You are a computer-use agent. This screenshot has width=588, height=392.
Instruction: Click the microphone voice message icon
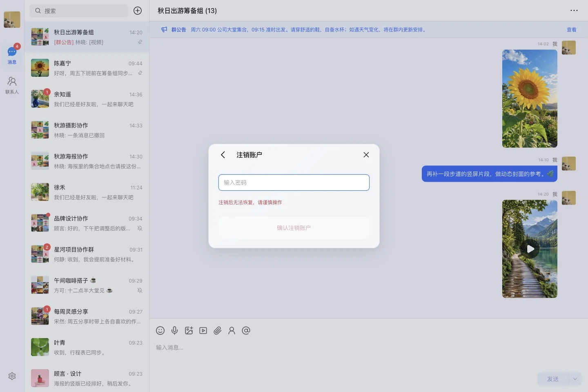pyautogui.click(x=174, y=331)
